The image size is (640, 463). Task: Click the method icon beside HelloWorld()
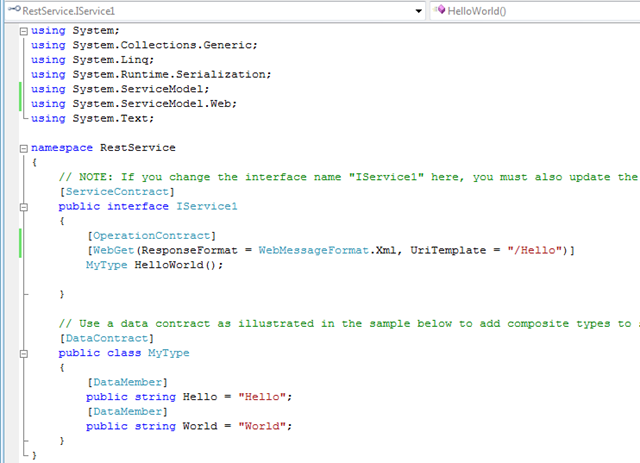tap(439, 9)
